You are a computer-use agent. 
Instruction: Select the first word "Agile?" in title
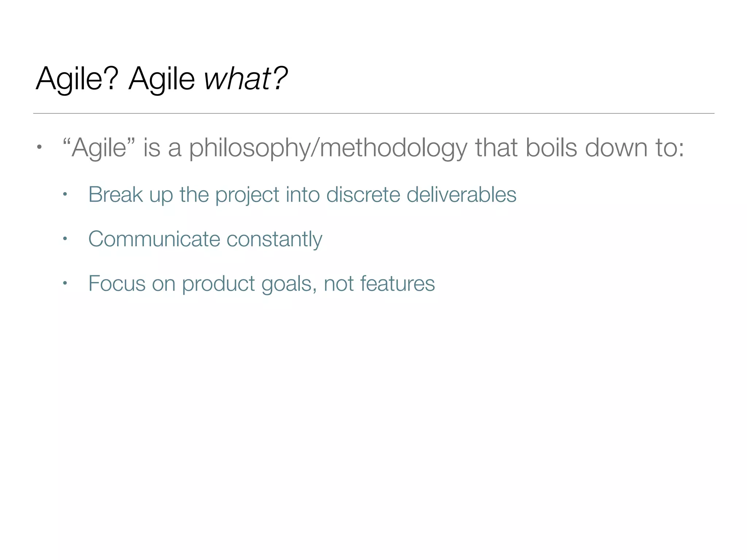click(x=77, y=78)
